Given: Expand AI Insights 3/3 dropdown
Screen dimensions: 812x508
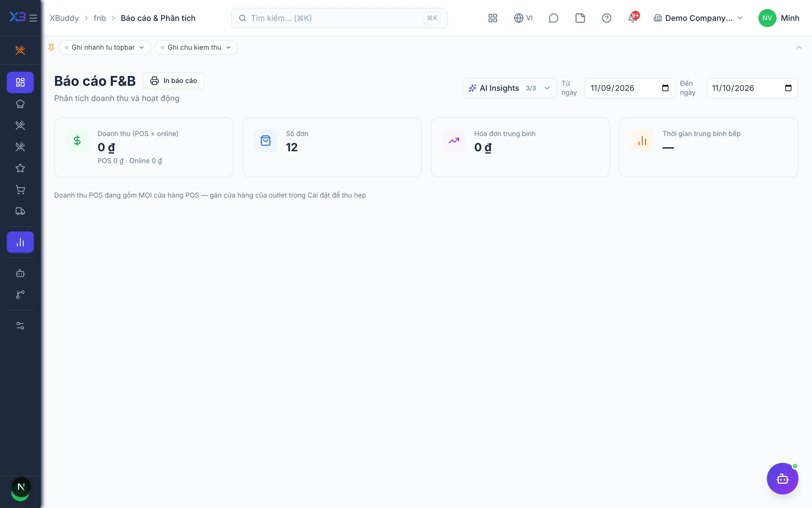Looking at the screenshot, I should coord(509,88).
